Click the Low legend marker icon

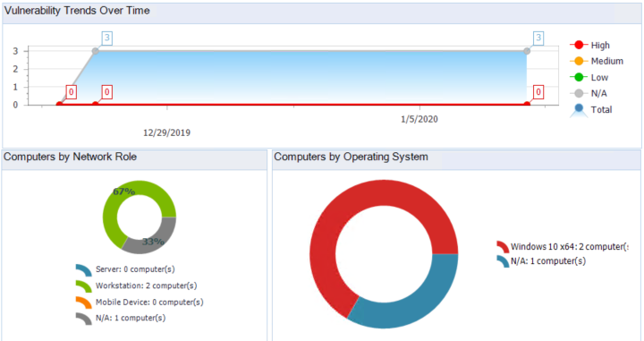579,77
